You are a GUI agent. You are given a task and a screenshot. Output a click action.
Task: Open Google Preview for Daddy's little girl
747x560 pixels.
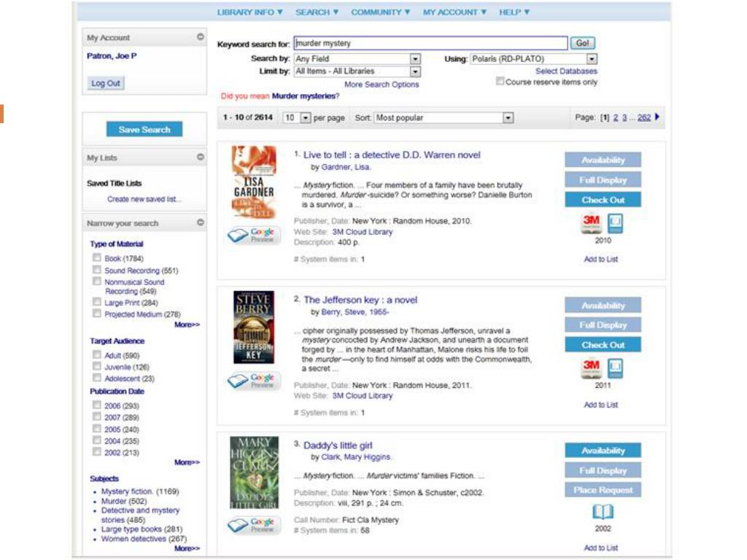253,525
